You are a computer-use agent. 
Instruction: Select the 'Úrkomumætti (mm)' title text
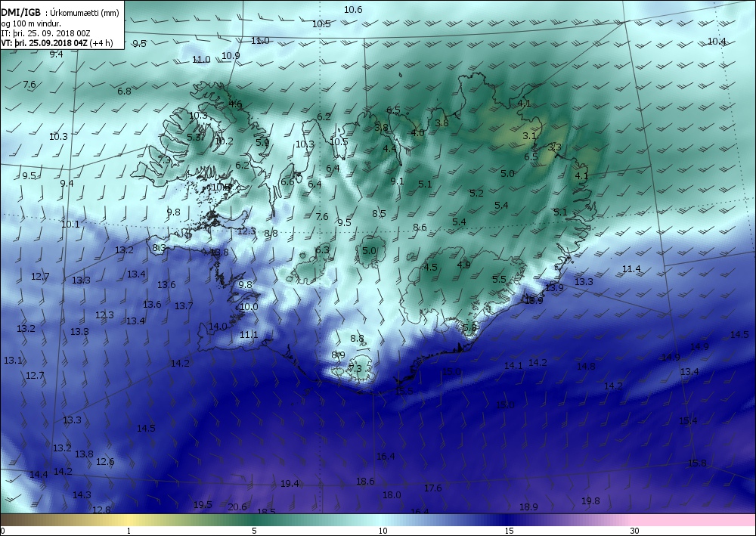tap(85, 13)
